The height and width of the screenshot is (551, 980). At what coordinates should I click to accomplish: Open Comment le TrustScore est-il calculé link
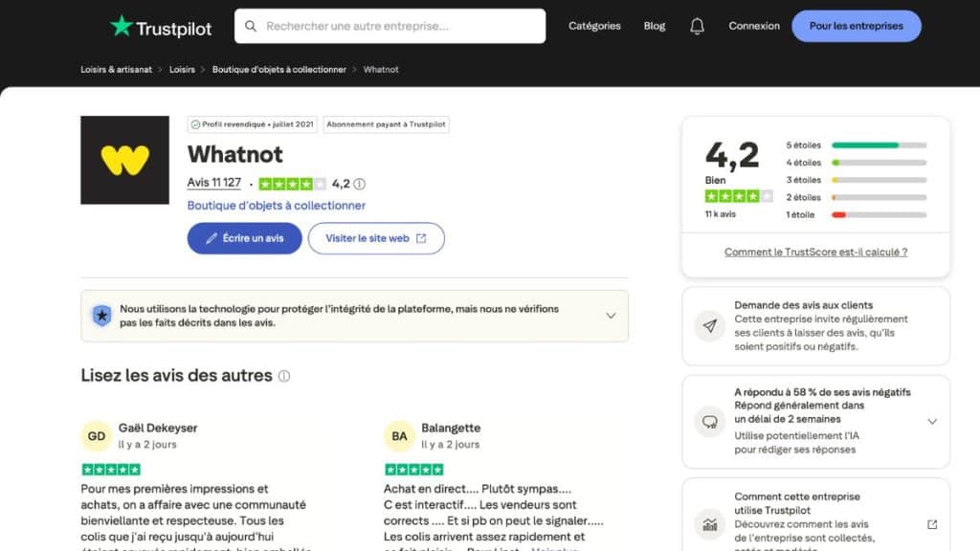[x=815, y=253]
